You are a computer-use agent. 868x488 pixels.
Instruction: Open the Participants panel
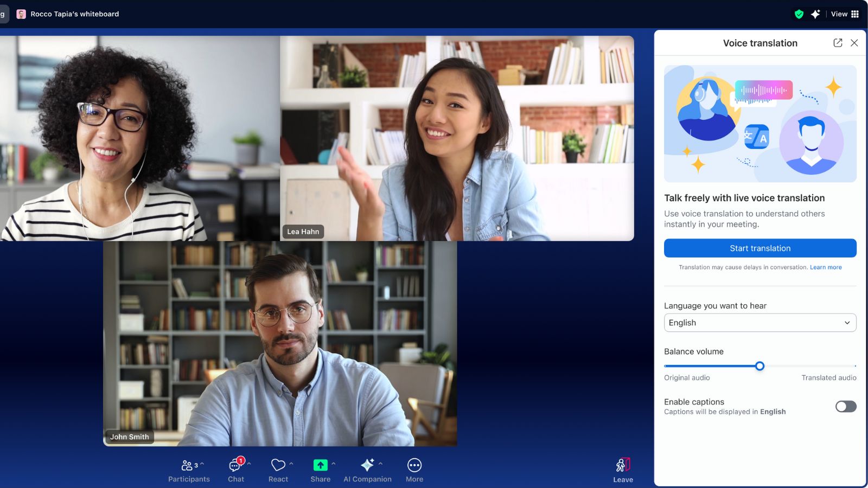(x=188, y=469)
